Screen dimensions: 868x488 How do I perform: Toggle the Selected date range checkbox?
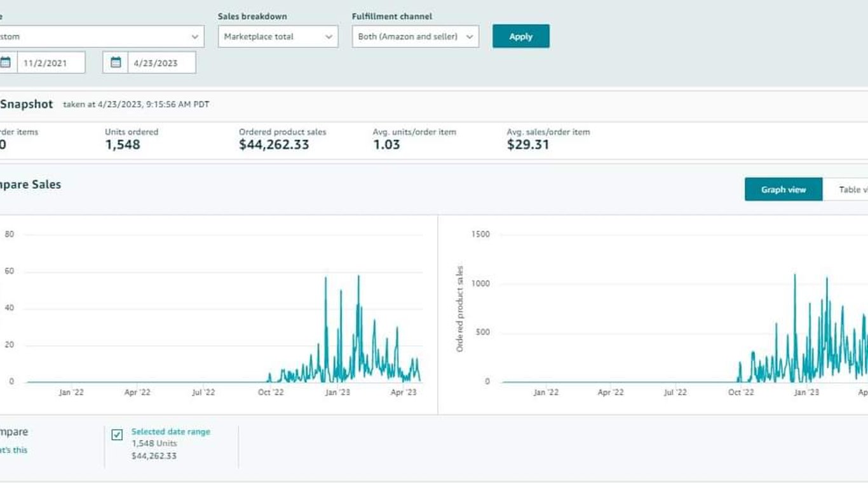(x=117, y=435)
